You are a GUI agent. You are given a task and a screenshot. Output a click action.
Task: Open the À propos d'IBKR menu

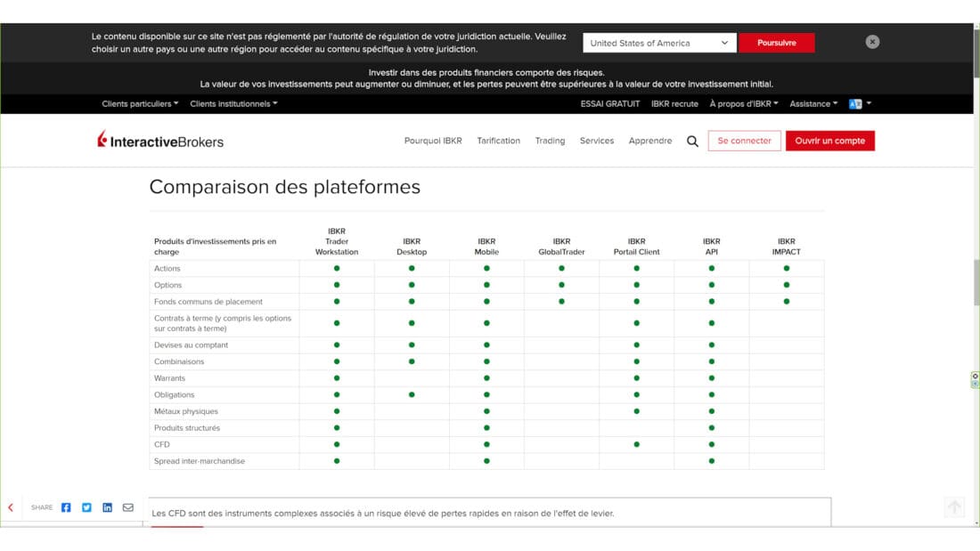743,104
